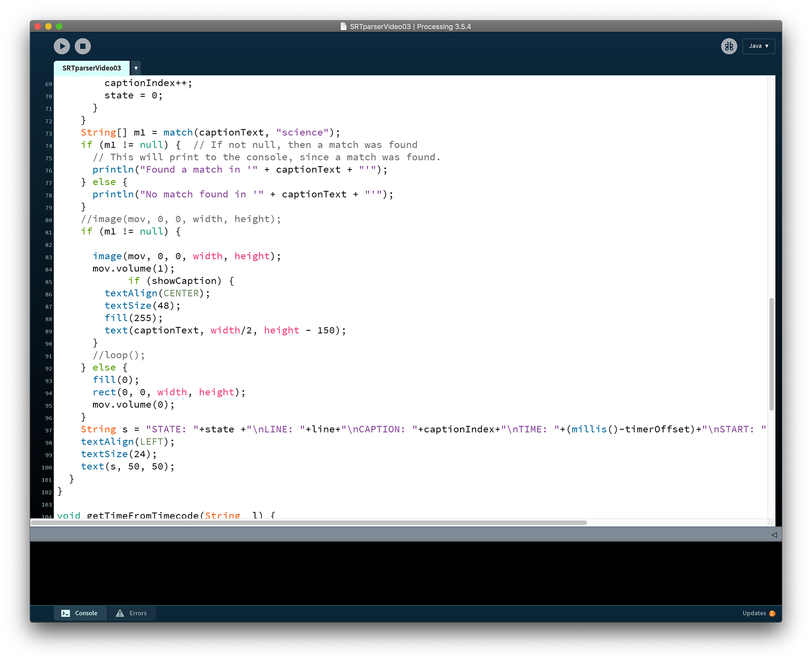Open the Java mode dropdown
Viewport: 812px width, 662px height.
(x=758, y=46)
